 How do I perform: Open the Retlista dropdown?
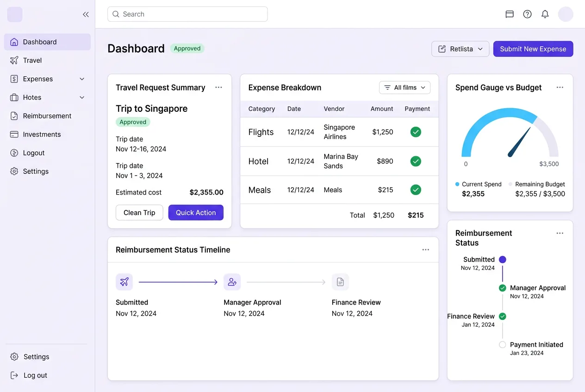[x=461, y=49]
